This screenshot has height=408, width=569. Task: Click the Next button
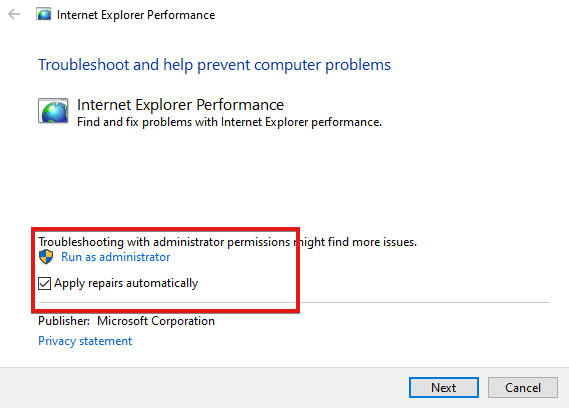(443, 388)
